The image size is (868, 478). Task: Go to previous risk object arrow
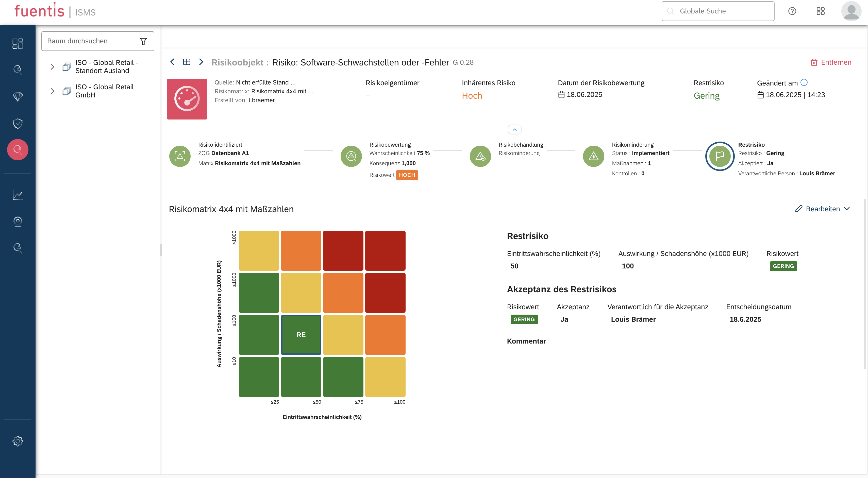(x=172, y=62)
